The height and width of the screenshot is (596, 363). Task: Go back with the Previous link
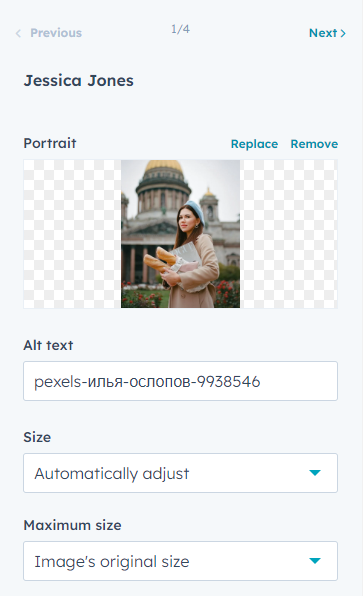49,33
